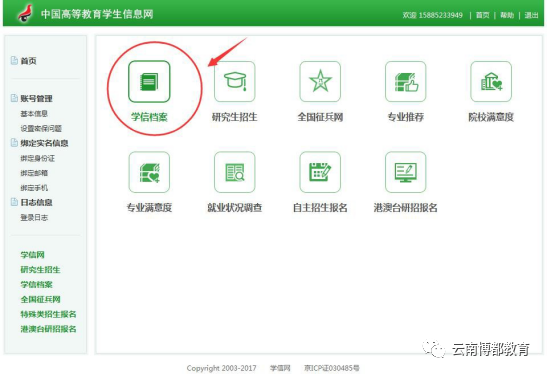The height and width of the screenshot is (374, 547).
Task: Open 绑定身份证 in the sidebar
Action: [38, 158]
